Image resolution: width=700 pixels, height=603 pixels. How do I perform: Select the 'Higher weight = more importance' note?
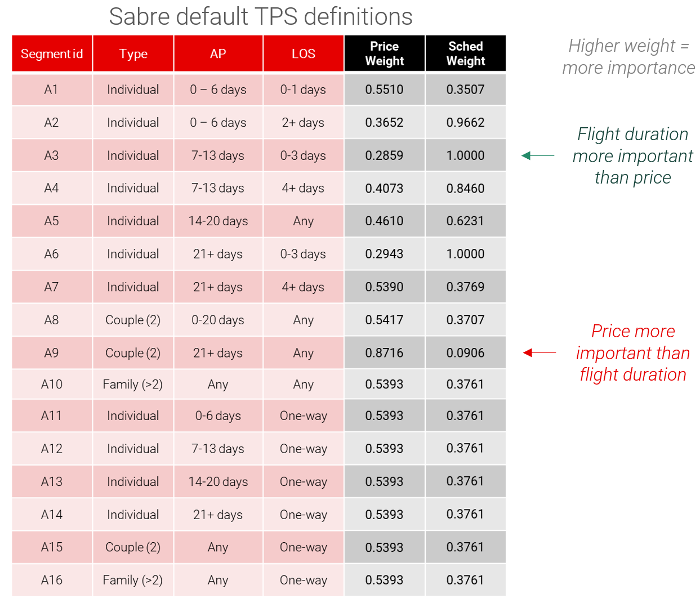pyautogui.click(x=628, y=56)
